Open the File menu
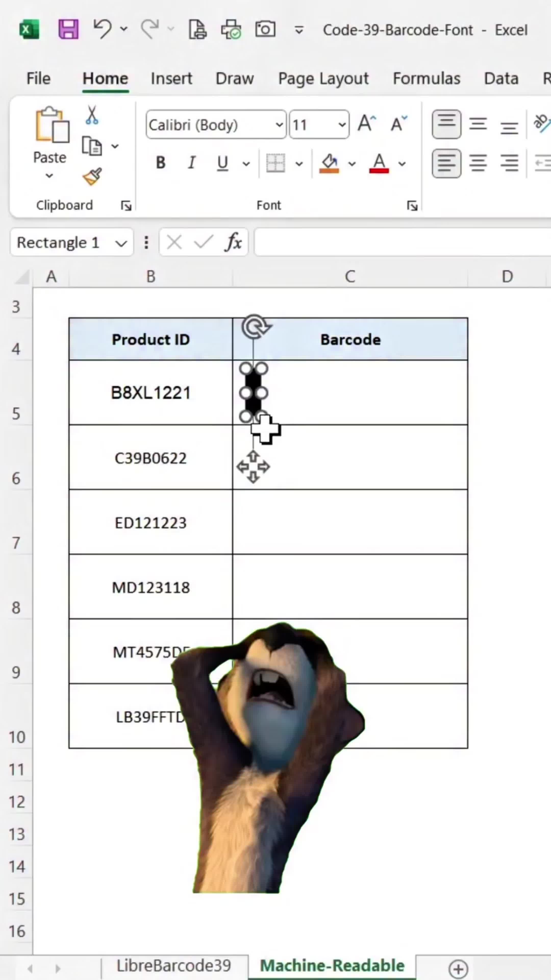The image size is (551, 980). click(x=39, y=78)
